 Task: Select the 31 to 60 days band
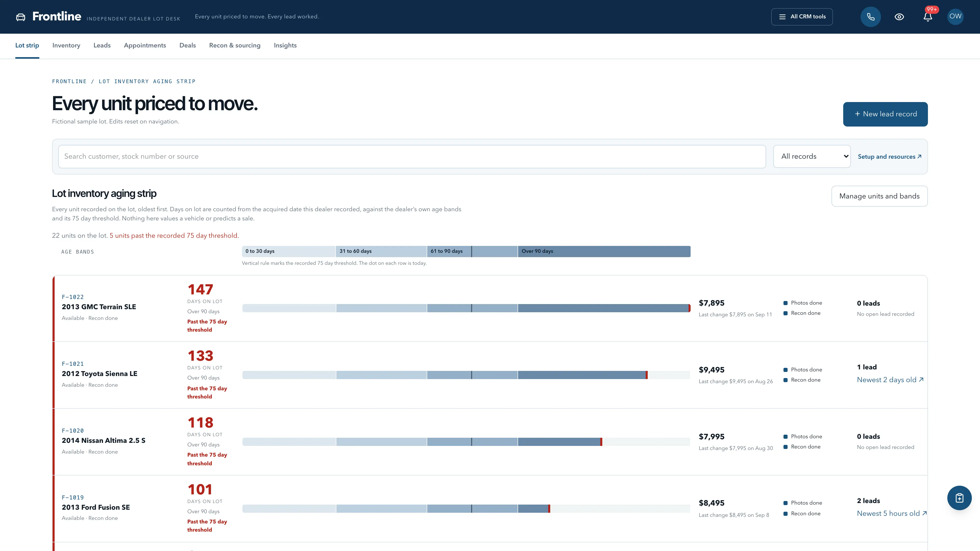tap(381, 251)
